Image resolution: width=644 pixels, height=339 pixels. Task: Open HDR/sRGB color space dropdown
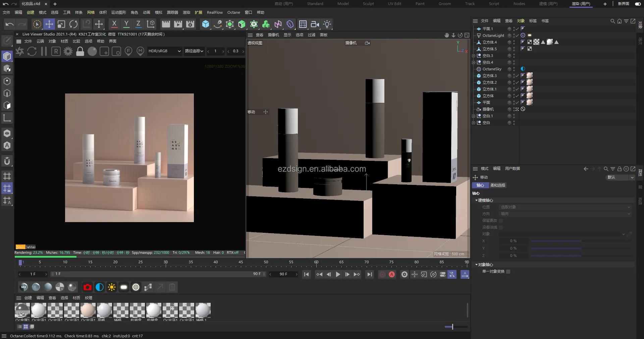(164, 51)
